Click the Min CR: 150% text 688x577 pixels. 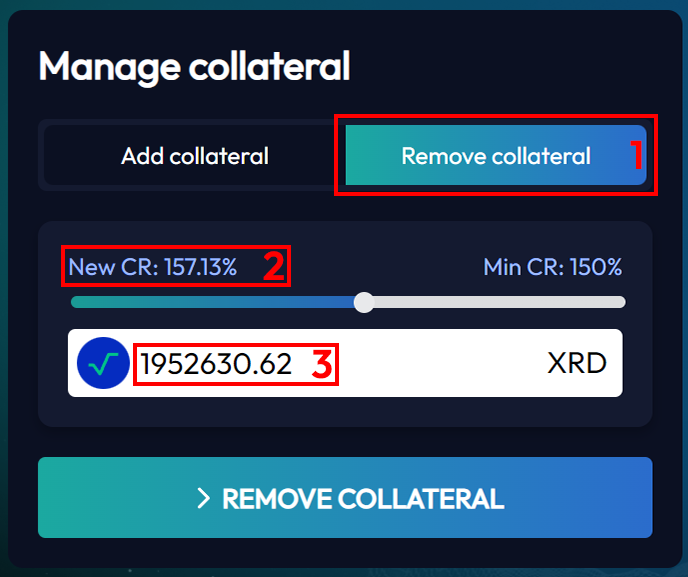[x=553, y=267]
